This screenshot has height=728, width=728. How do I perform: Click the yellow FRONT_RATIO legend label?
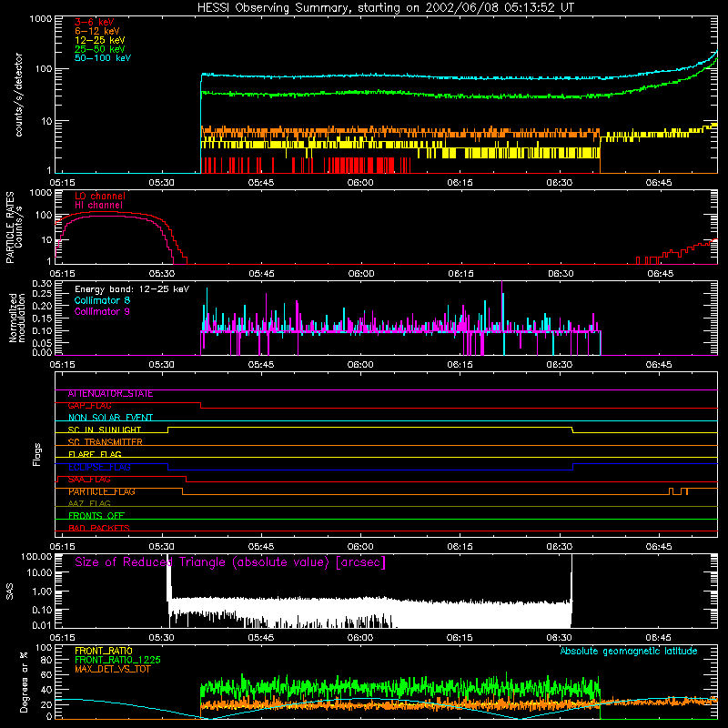coord(104,651)
